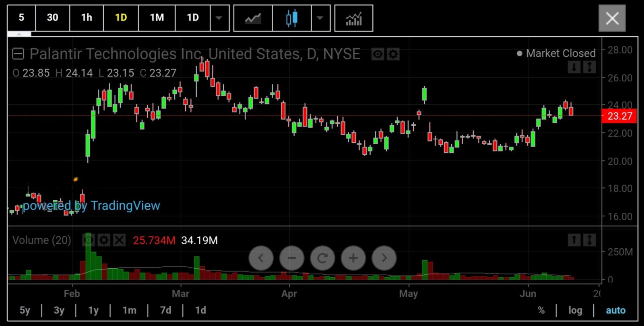This screenshot has width=644, height=326.
Task: Collapse the Palantir legend minus box
Action: click(x=18, y=54)
